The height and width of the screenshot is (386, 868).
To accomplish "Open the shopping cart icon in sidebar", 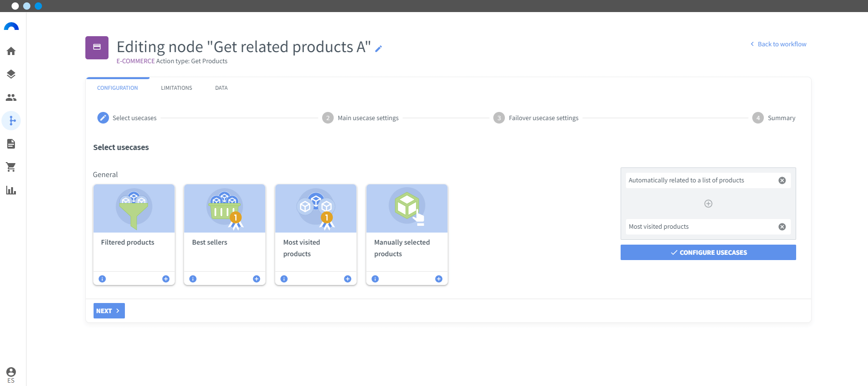I will point(11,167).
